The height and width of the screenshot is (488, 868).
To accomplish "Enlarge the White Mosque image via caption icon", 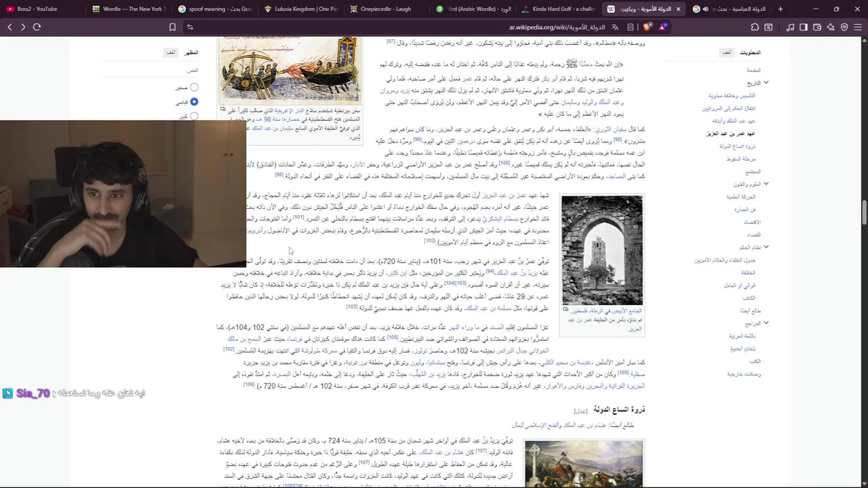I will coord(566,310).
